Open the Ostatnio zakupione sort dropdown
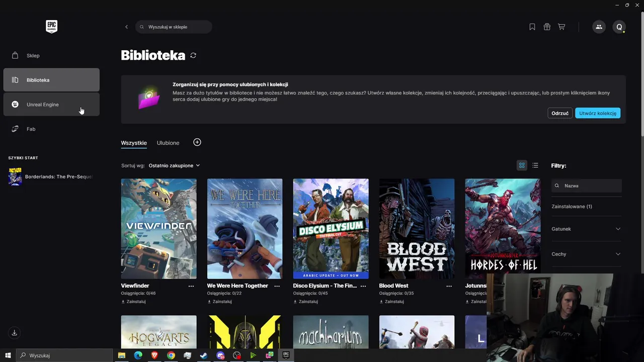The width and height of the screenshot is (644, 362). 174,165
